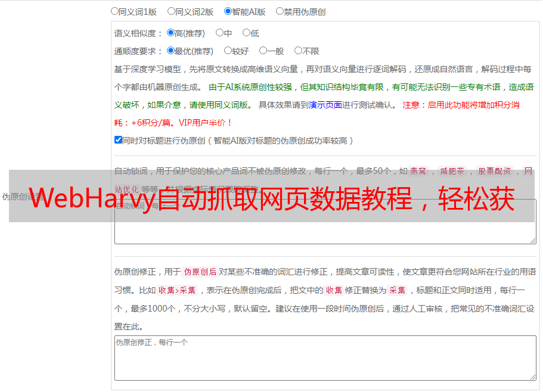
Task: Set 通顺度要求 to 较好
Action: pyautogui.click(x=228, y=51)
